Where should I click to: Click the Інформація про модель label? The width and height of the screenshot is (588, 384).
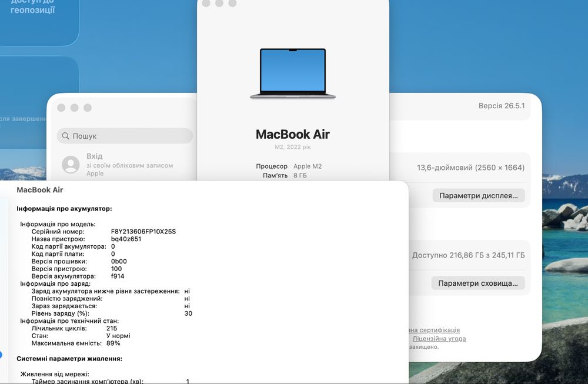tap(58, 224)
